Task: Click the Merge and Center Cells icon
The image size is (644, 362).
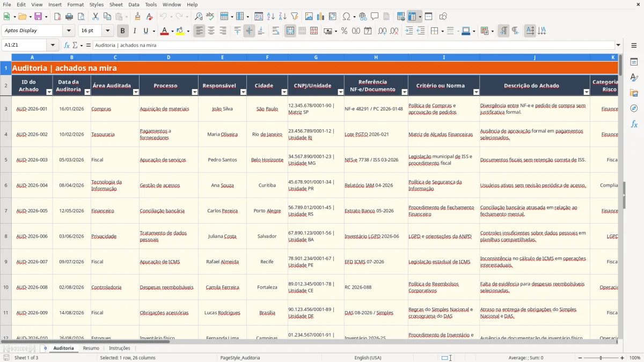Action: point(290,31)
